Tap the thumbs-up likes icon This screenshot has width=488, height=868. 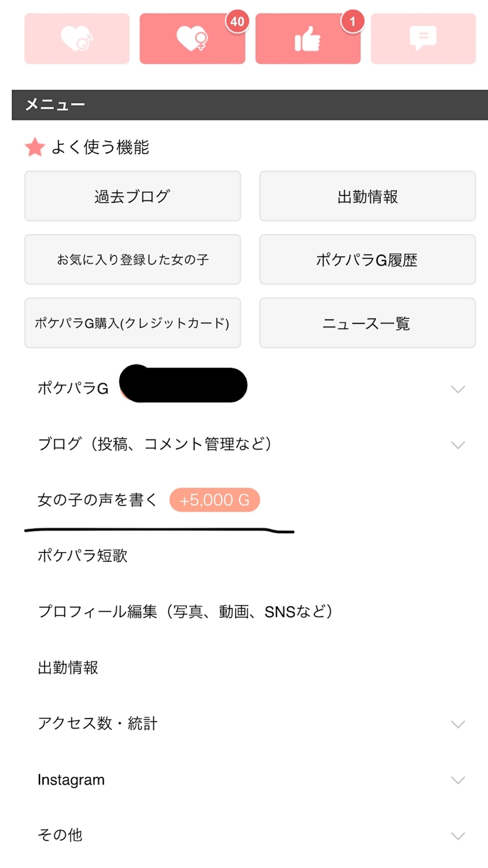pos(308,38)
